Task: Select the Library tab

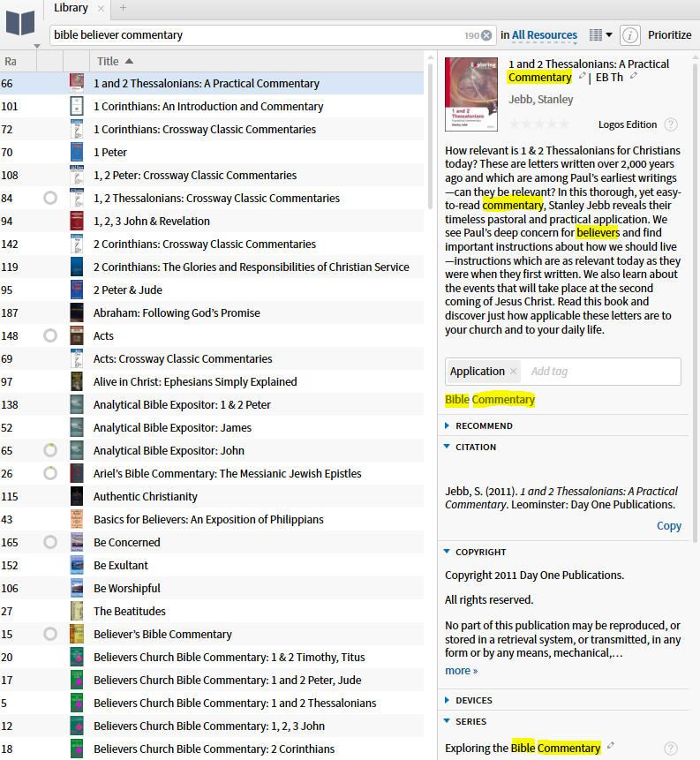Action: (x=71, y=8)
